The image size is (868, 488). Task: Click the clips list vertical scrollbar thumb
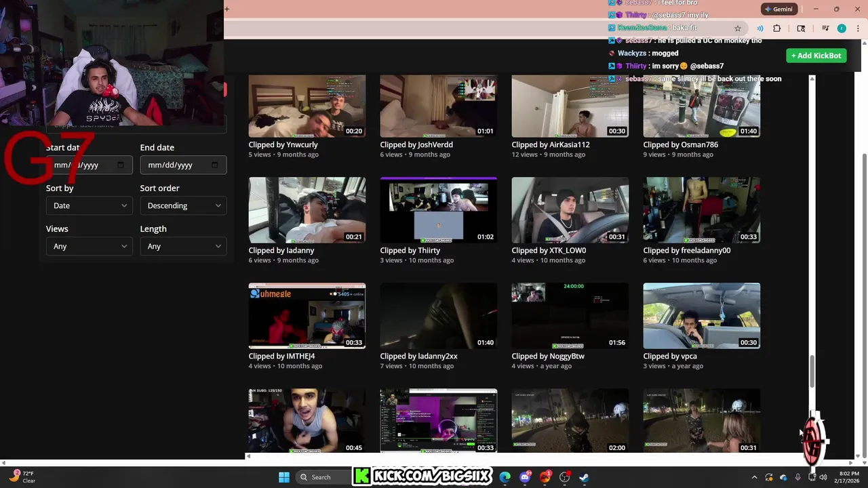812,370
